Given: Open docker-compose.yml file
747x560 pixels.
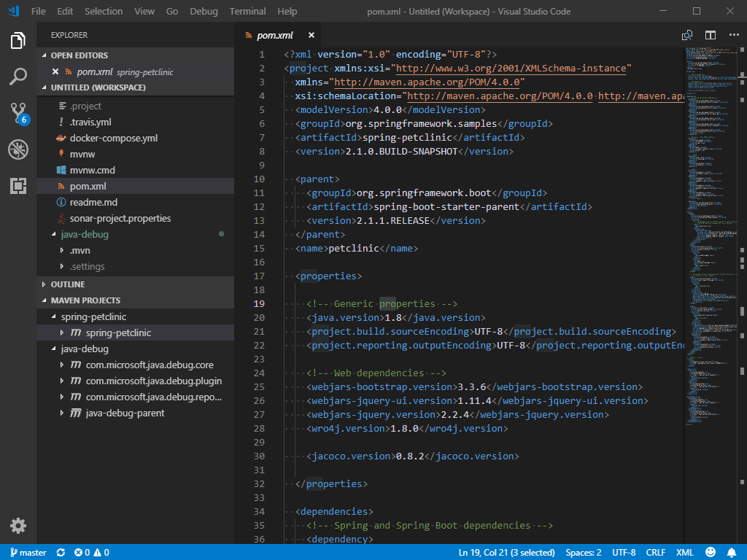Looking at the screenshot, I should click(135, 138).
